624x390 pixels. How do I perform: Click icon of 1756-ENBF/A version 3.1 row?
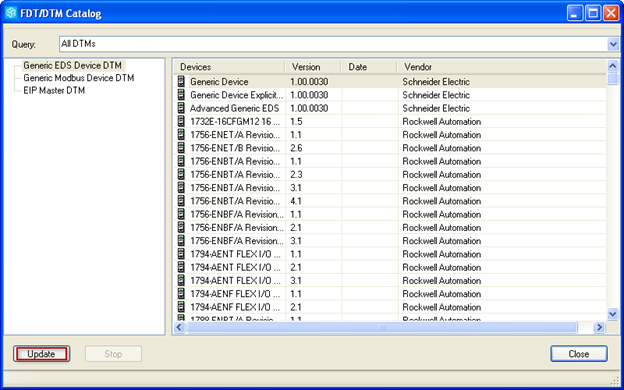(x=181, y=241)
